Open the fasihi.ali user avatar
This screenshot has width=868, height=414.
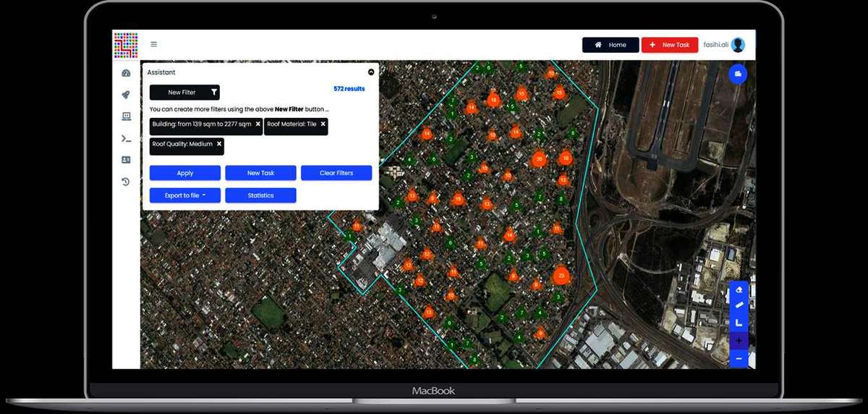(738, 45)
